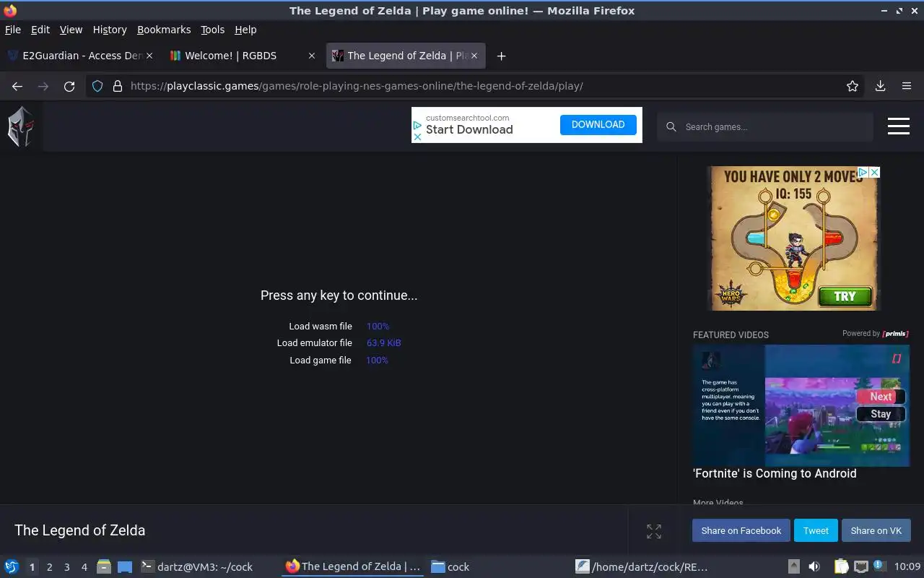This screenshot has height=578, width=924.
Task: Open the clipboard manager tray icon
Action: click(x=841, y=567)
